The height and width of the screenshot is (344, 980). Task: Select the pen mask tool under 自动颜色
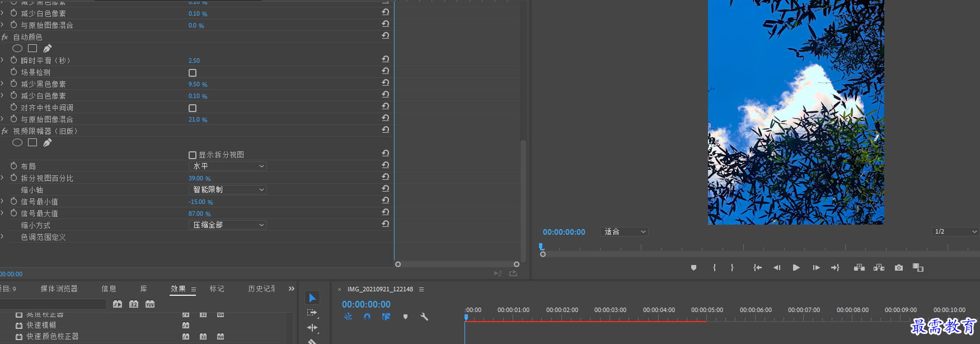click(48, 48)
